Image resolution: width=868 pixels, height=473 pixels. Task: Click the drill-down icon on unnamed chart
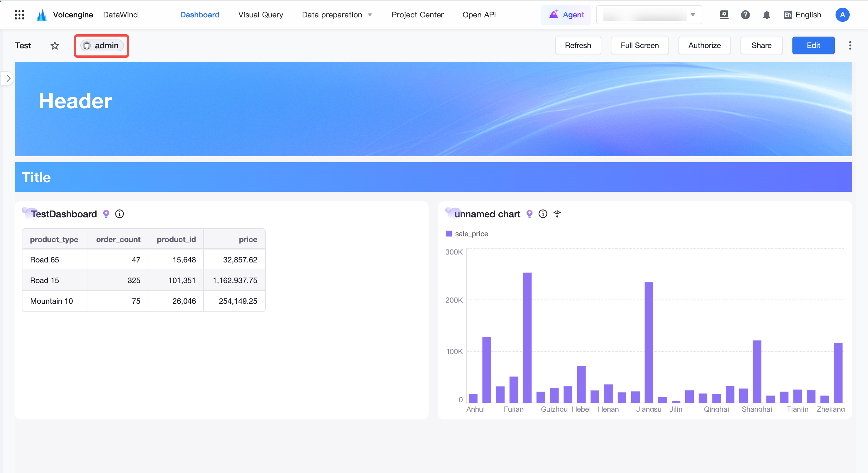click(557, 214)
